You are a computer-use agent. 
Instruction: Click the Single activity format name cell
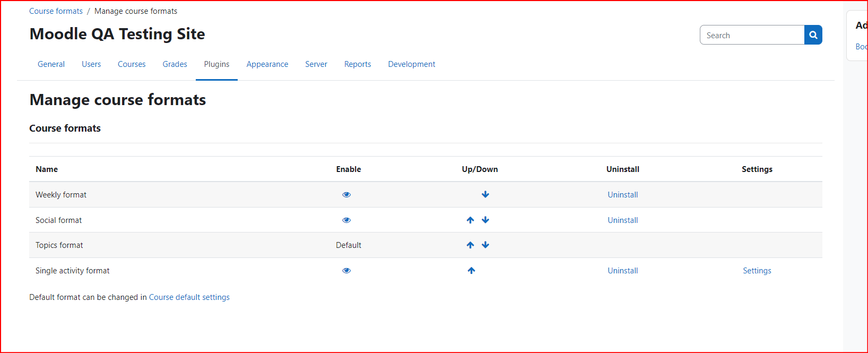[x=73, y=271]
